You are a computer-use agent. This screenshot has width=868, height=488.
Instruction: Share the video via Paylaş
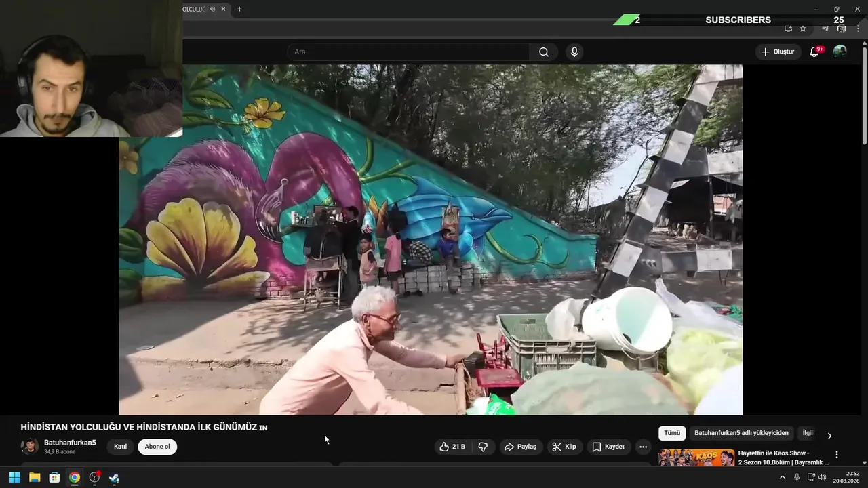[520, 447]
